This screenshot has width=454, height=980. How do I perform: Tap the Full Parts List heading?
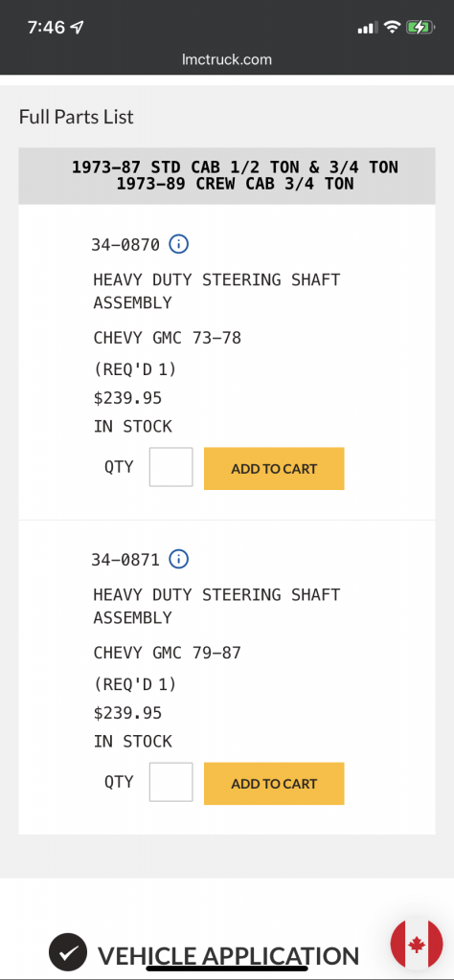pos(77,117)
